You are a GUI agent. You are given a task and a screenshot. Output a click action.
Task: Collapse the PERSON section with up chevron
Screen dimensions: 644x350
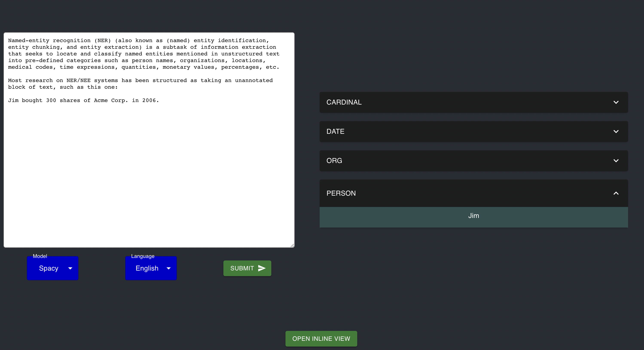pyautogui.click(x=616, y=193)
